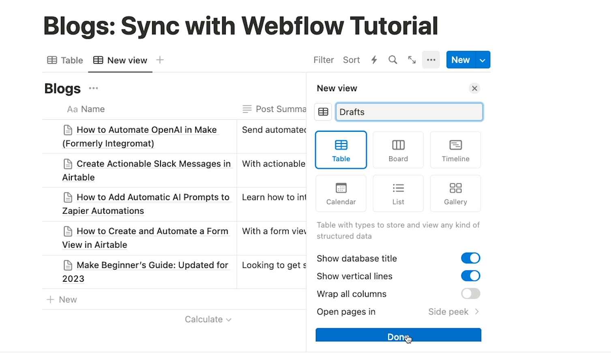Open the Filter menu
This screenshot has width=611, height=364.
coord(324,60)
